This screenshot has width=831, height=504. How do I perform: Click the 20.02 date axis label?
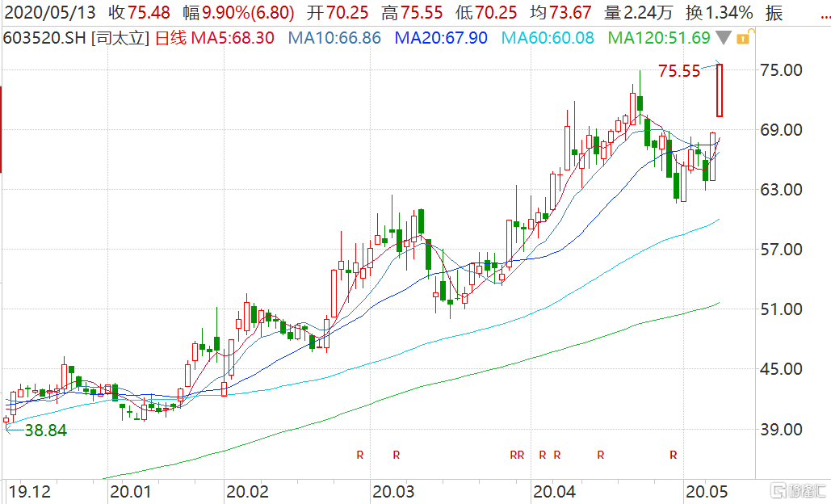click(x=247, y=492)
